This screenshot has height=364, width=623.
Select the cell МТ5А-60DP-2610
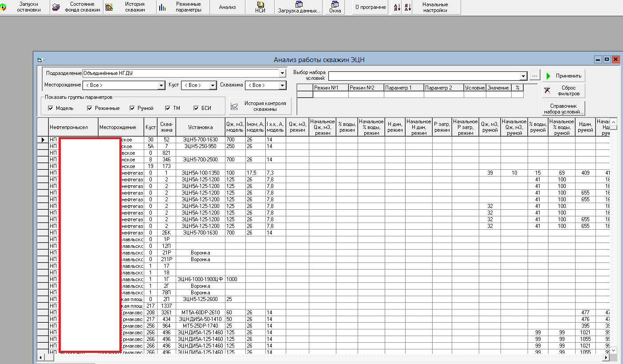pyautogui.click(x=200, y=313)
